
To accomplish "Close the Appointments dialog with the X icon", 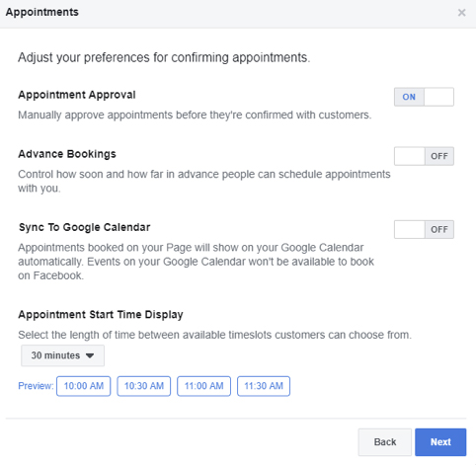I will [x=461, y=13].
